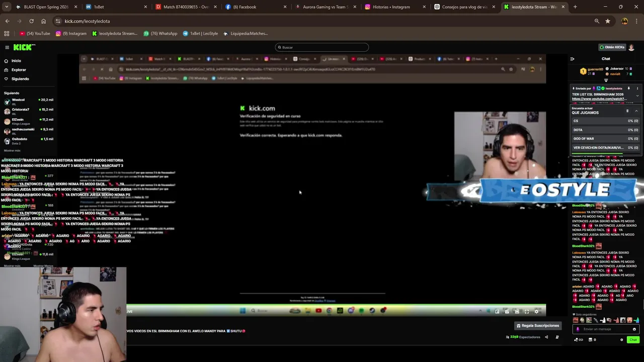The height and width of the screenshot is (362, 644).
Task: Collapse the QUE JUGAMOS poll
Action: (x=636, y=111)
